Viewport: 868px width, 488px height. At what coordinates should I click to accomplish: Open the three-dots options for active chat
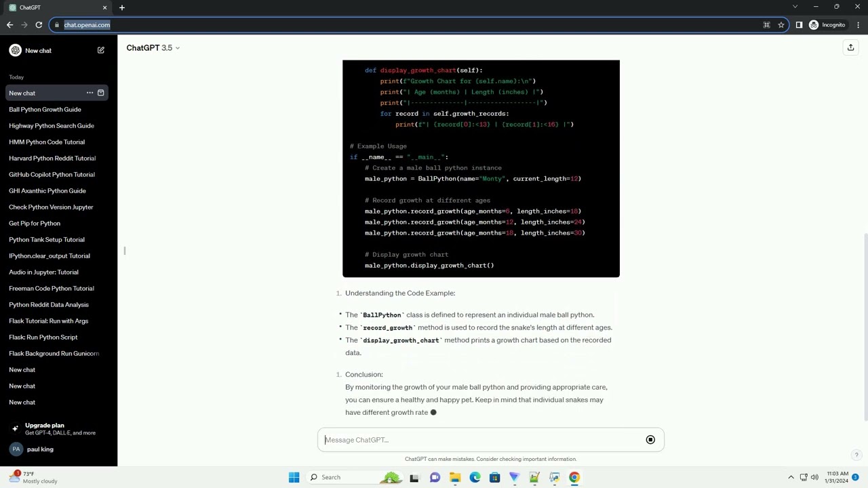[x=90, y=93]
